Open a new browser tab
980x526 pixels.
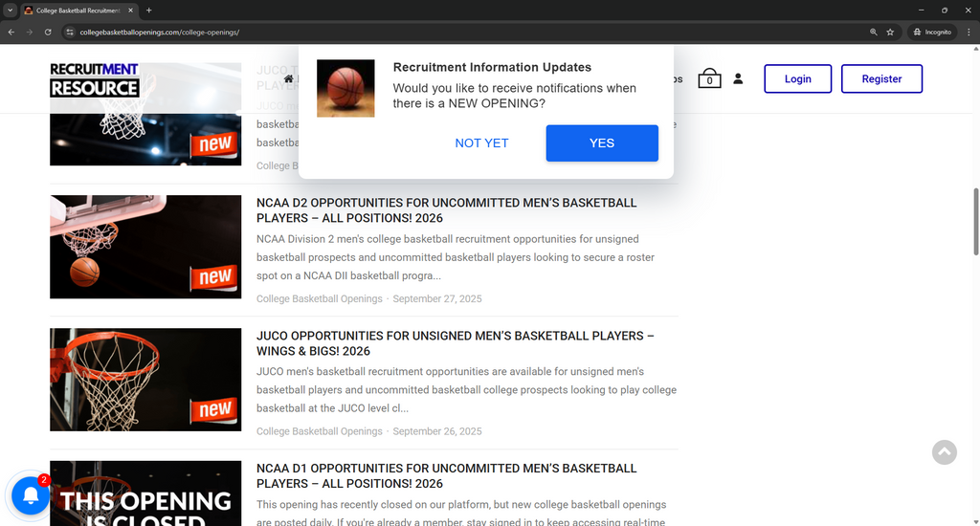point(148,10)
